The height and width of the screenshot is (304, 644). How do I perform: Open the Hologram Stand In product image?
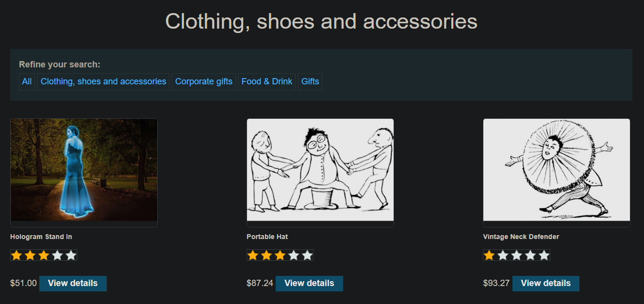[x=84, y=170]
